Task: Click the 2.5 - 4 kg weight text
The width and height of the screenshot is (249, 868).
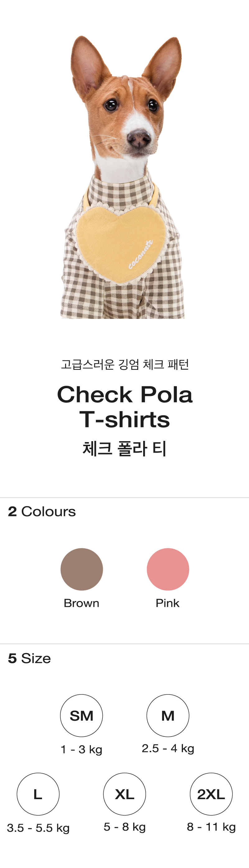Action: [x=167, y=748]
